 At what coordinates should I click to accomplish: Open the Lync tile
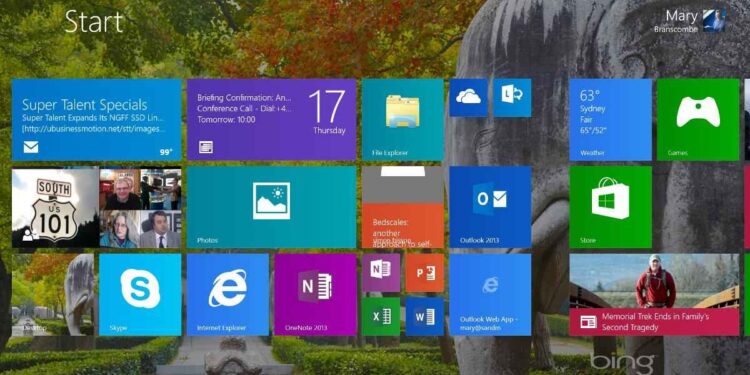tap(512, 98)
